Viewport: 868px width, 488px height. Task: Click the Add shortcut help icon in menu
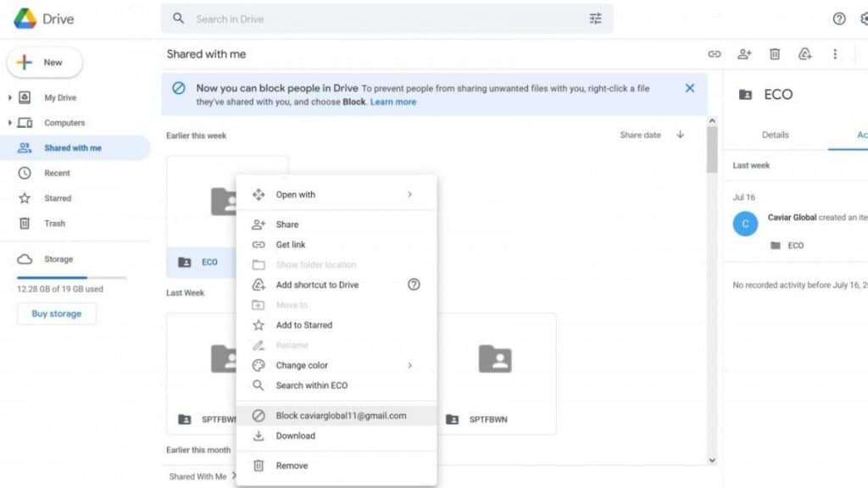pos(414,285)
